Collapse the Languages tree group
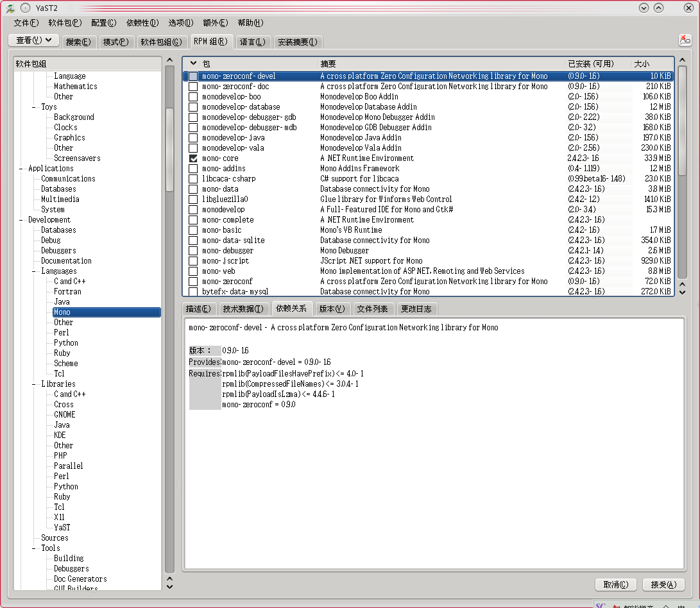This screenshot has width=700, height=608. 34,271
